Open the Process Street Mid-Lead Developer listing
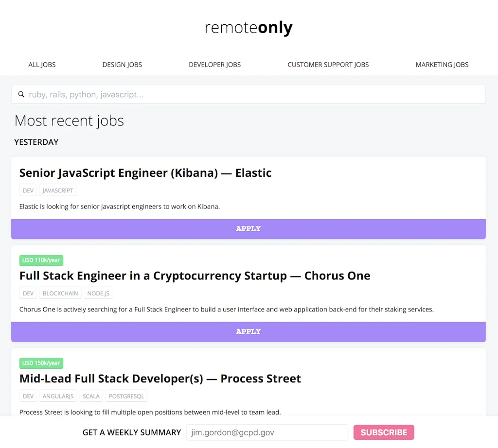 tap(160, 379)
